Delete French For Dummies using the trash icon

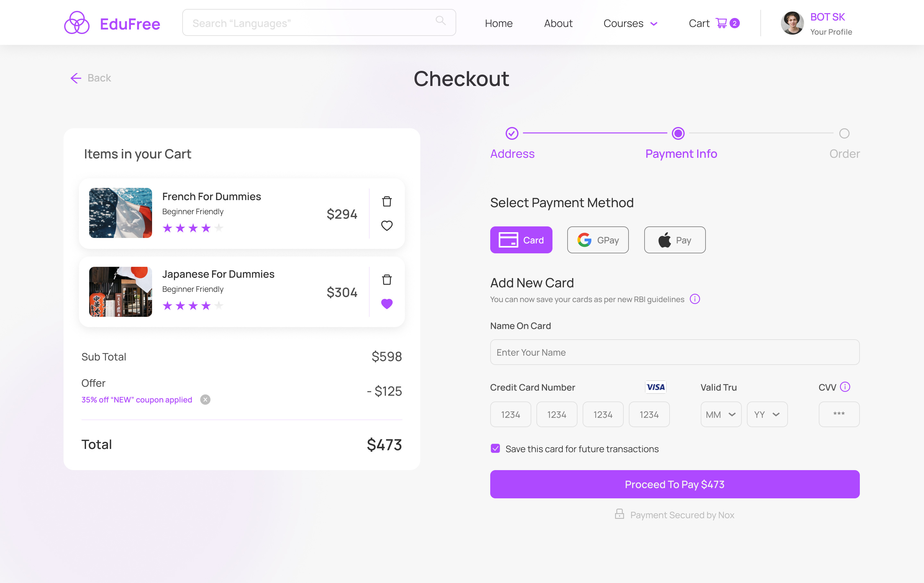[x=387, y=201]
